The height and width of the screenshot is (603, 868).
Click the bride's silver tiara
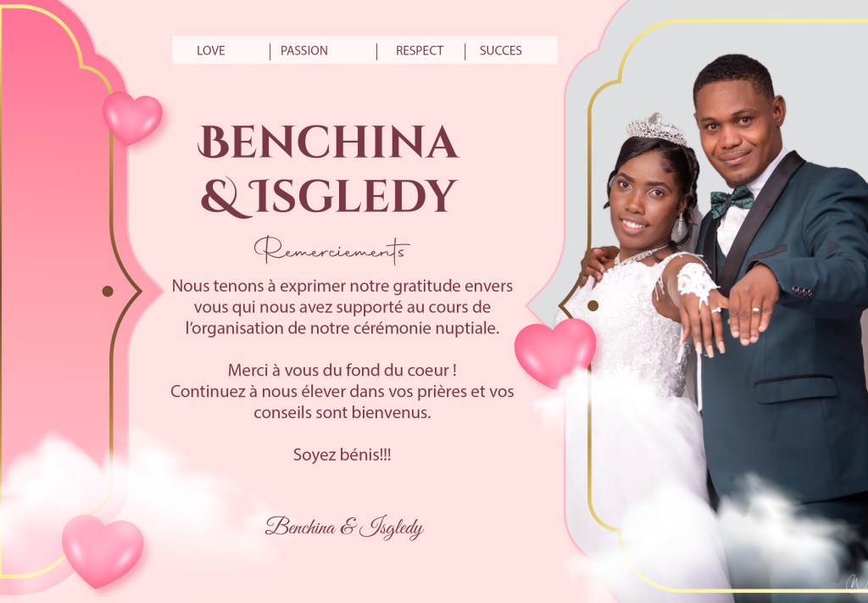[657, 130]
